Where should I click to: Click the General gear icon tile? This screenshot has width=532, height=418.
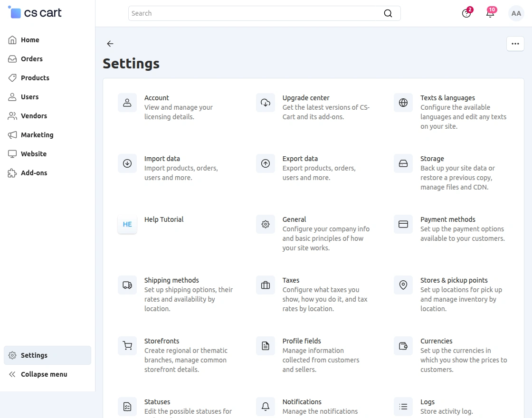(266, 224)
